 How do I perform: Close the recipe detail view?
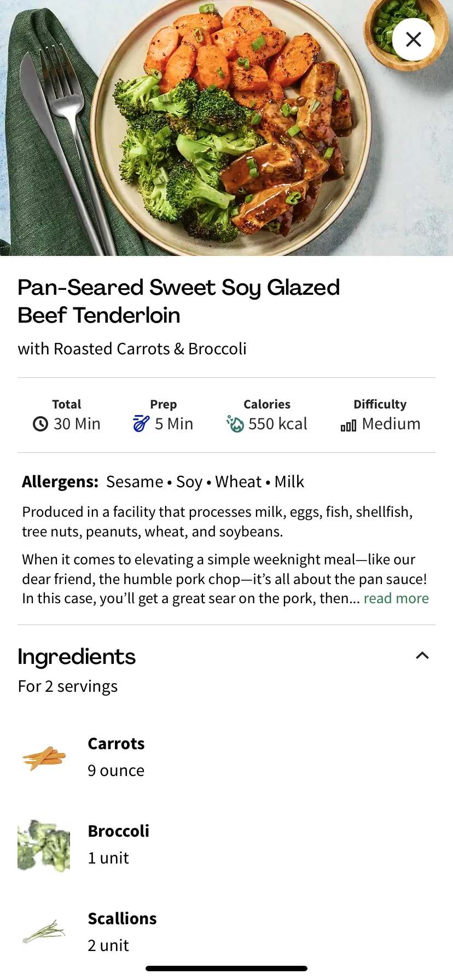414,39
